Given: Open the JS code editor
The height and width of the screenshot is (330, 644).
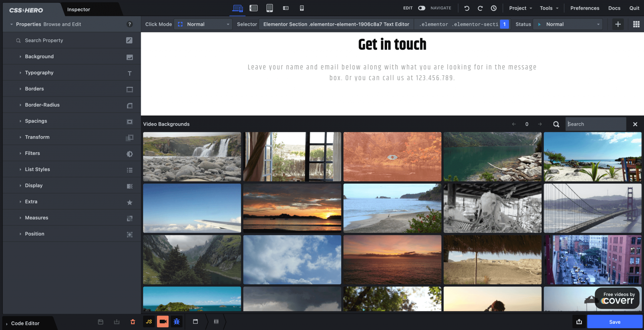Looking at the screenshot, I should click(148, 321).
